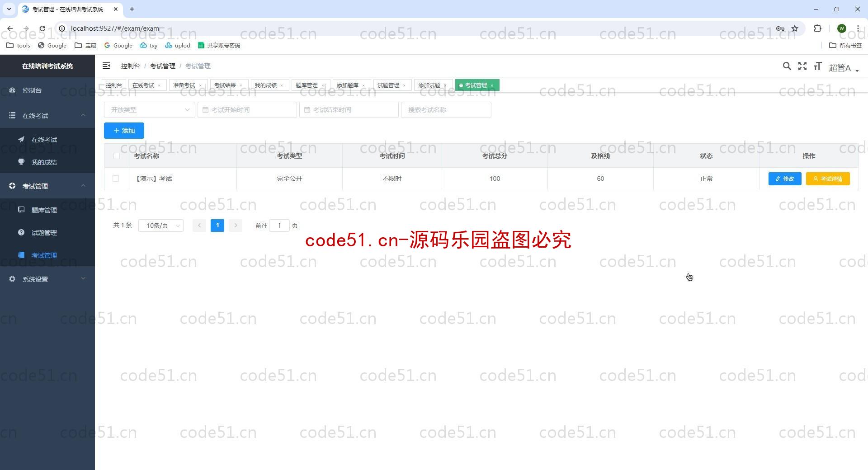The width and height of the screenshot is (868, 470).
Task: Open the font size setting icon
Action: tap(817, 66)
